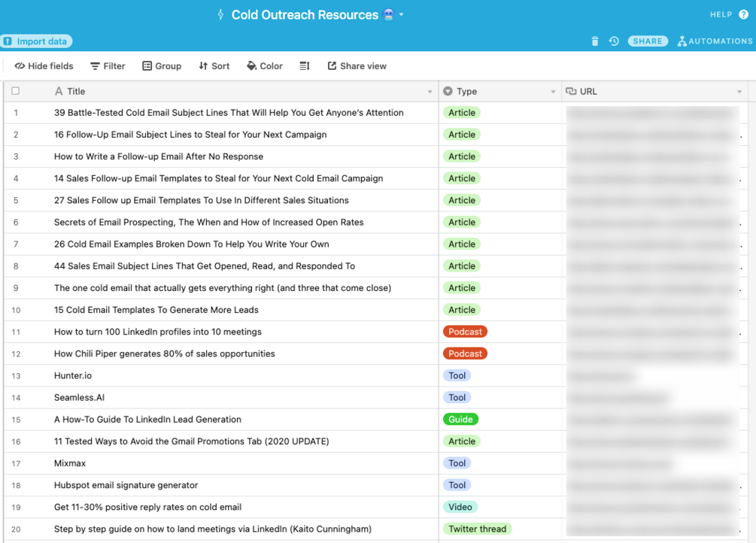Click Podcast tag in row 11
756x543 pixels.
click(465, 332)
